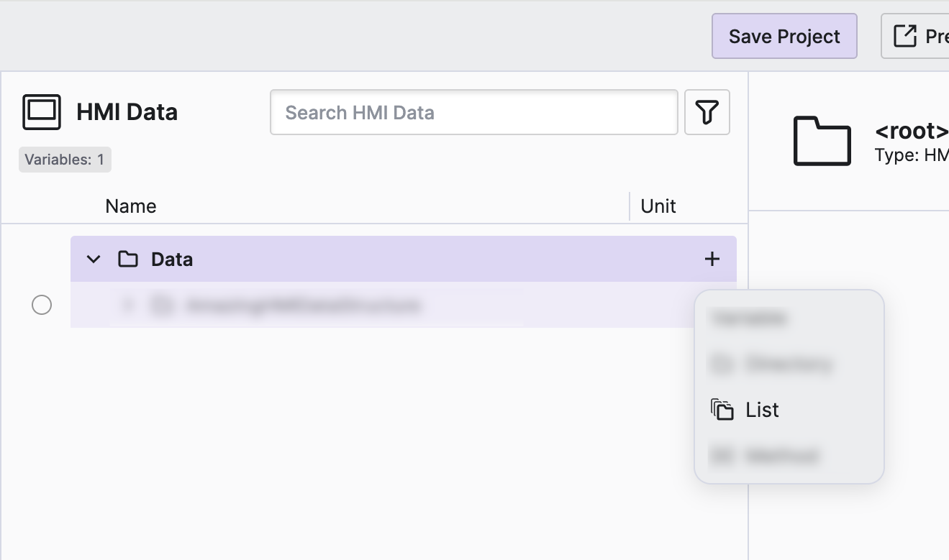Click the Name column header
The width and height of the screenshot is (949, 560).
130,206
